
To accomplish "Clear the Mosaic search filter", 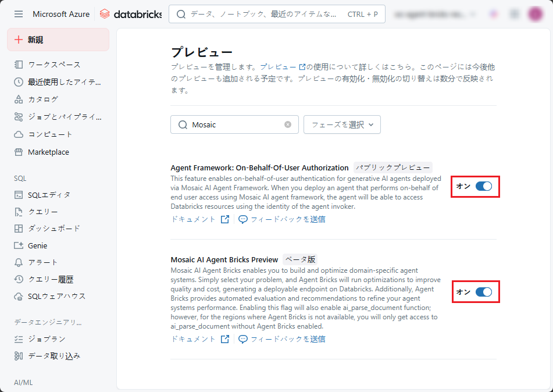I will pos(288,124).
